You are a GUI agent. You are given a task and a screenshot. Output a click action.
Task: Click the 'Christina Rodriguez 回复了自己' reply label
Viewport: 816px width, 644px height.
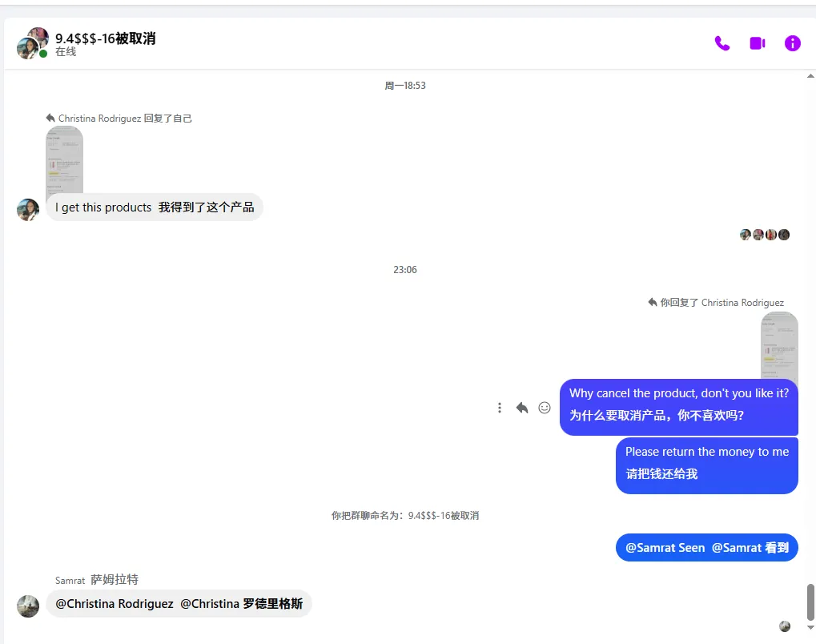pyautogui.click(x=119, y=118)
